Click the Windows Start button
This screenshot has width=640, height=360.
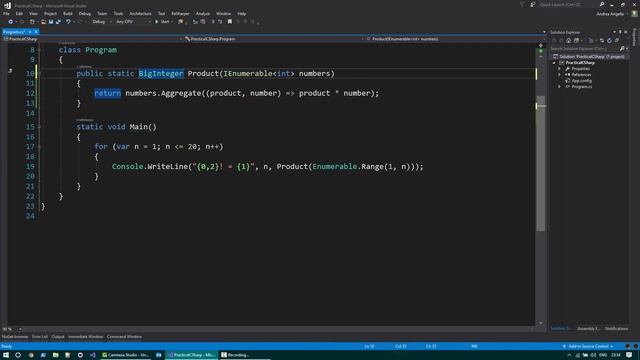[6, 355]
